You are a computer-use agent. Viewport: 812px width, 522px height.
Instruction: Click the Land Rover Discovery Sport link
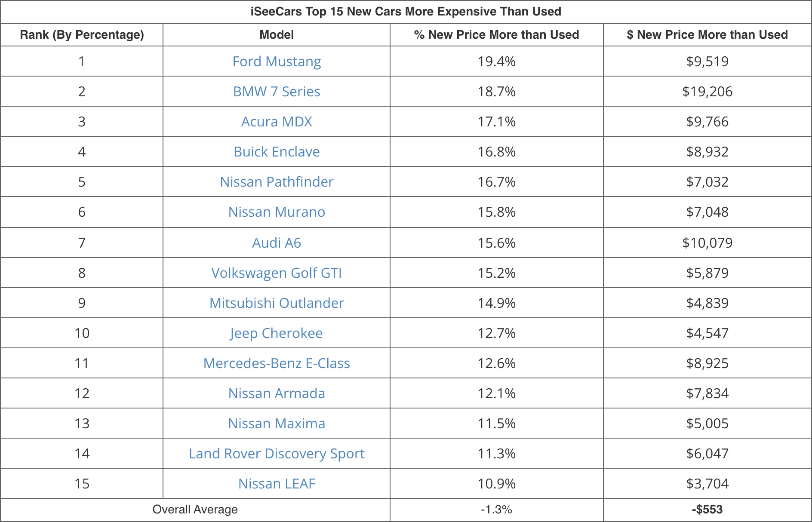pyautogui.click(x=277, y=454)
